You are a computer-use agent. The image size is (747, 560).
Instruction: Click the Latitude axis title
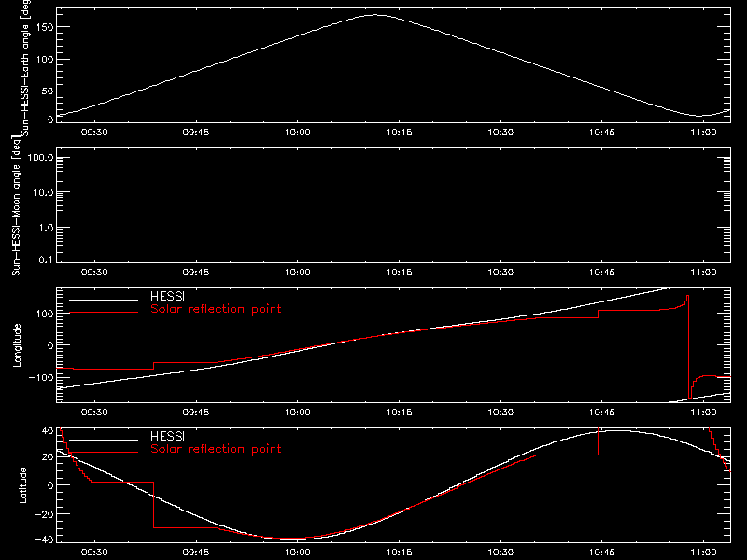click(22, 484)
